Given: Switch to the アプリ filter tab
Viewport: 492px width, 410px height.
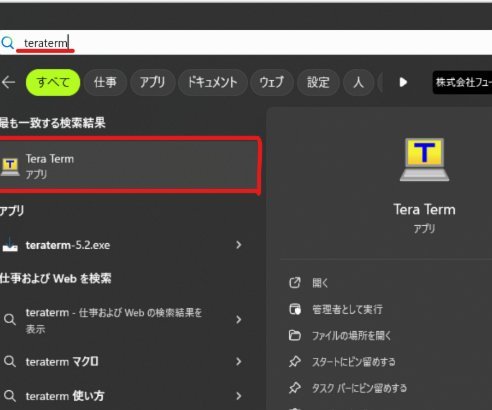Looking at the screenshot, I should [152, 82].
